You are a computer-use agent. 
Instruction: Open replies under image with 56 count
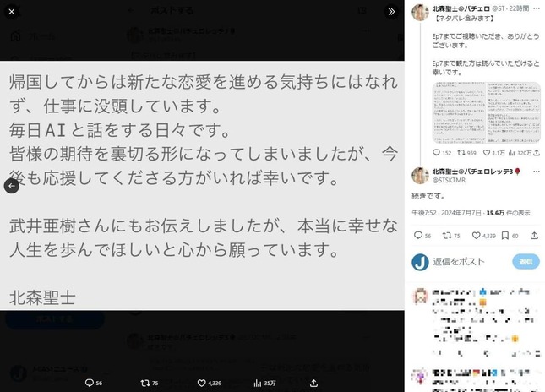[94, 383]
